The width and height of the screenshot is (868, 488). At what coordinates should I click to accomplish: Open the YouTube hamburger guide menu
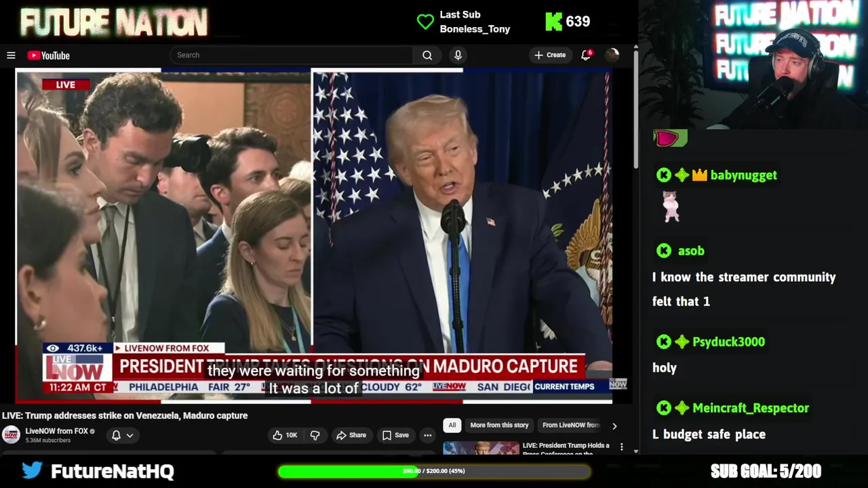click(x=11, y=56)
